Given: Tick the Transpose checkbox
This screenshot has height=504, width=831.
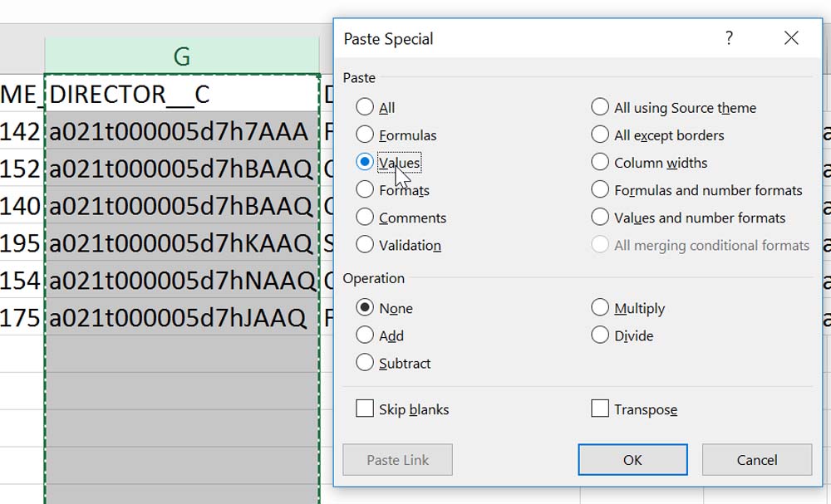Looking at the screenshot, I should 600,409.
